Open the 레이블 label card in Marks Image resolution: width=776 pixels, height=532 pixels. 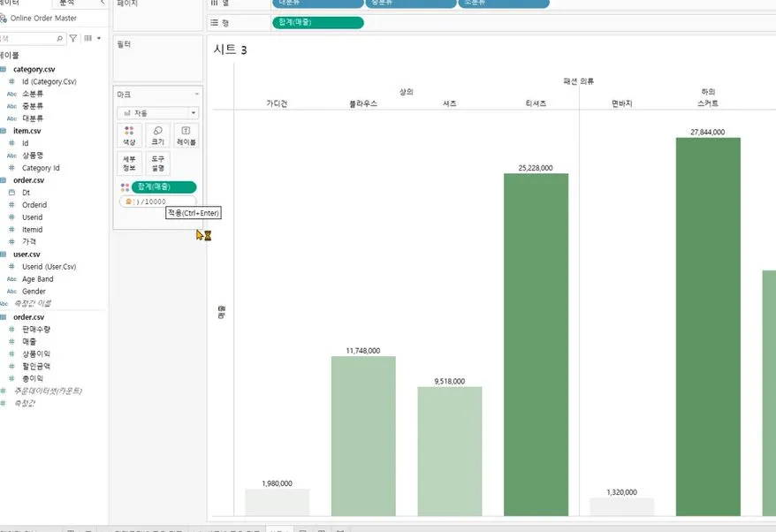coord(186,135)
